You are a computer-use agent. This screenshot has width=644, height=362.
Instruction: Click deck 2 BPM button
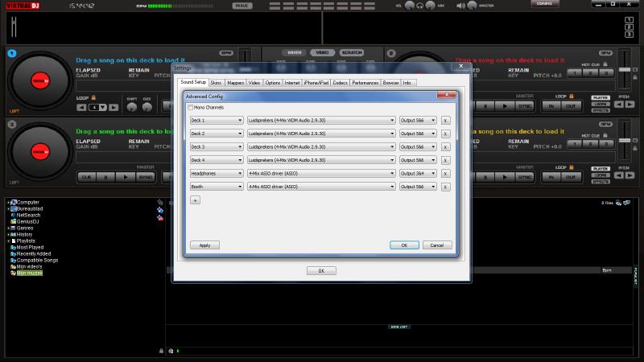click(605, 53)
